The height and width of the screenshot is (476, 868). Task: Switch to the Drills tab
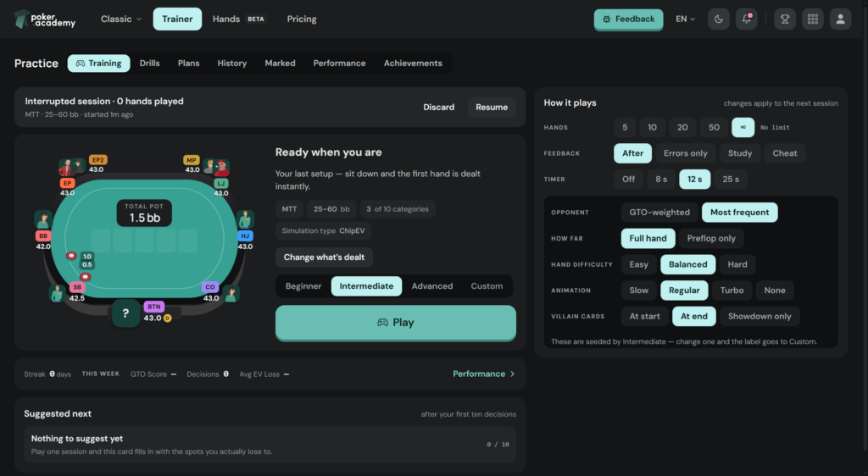click(149, 63)
